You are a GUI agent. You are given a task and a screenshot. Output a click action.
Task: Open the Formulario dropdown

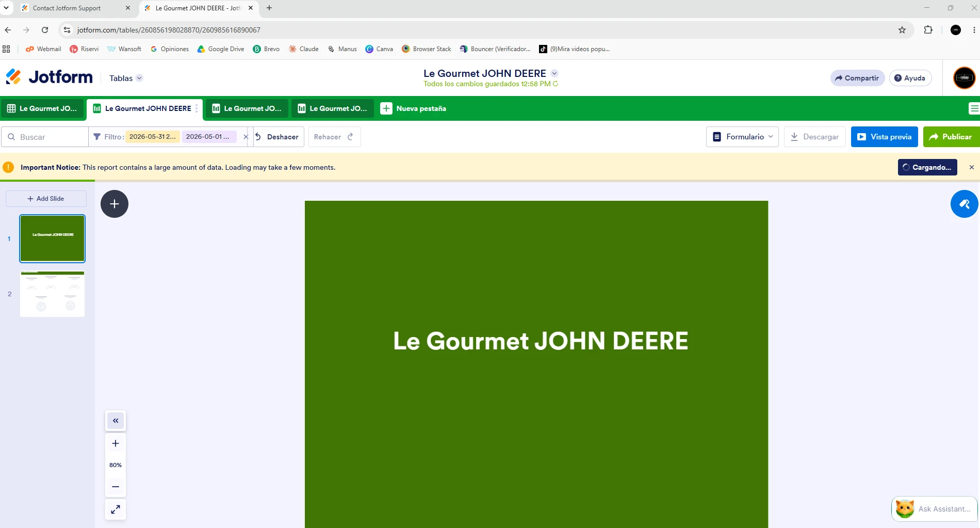[742, 137]
